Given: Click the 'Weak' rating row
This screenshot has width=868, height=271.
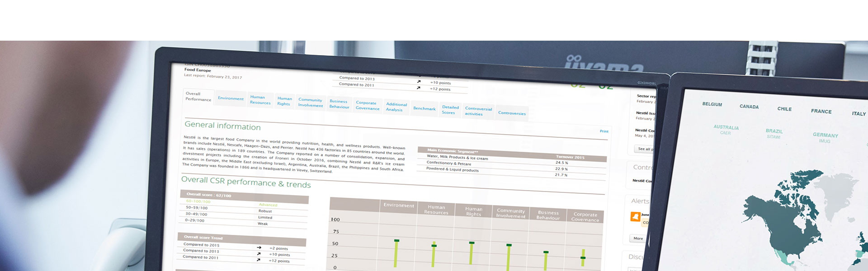Looking at the screenshot, I should (243, 222).
